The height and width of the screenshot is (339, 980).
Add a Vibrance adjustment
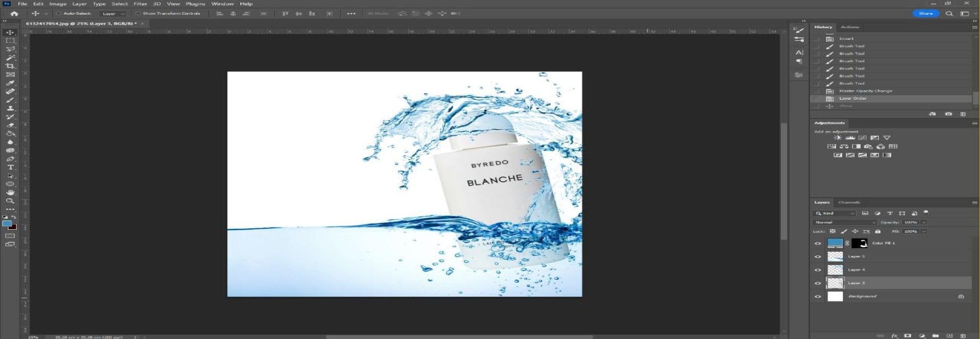pyautogui.click(x=887, y=138)
